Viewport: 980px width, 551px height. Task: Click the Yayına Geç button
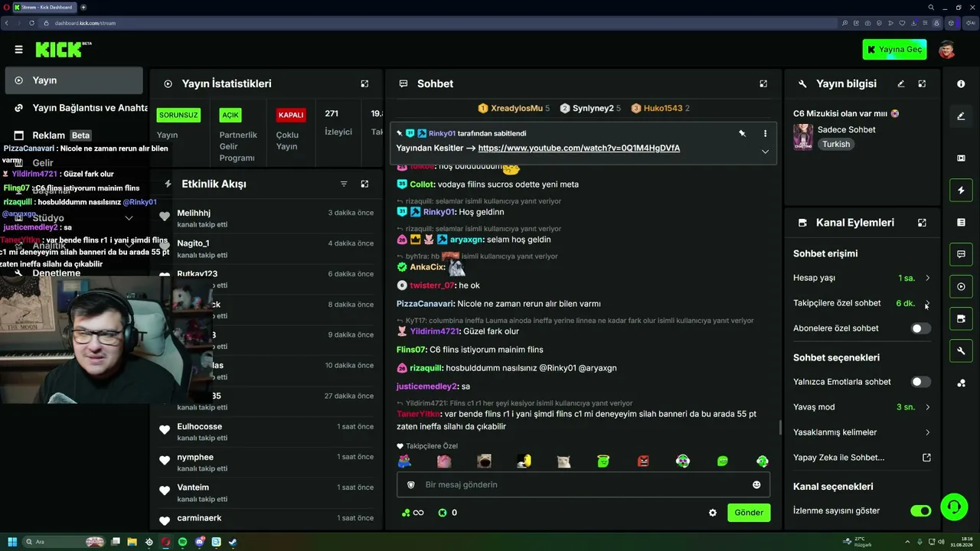(894, 50)
